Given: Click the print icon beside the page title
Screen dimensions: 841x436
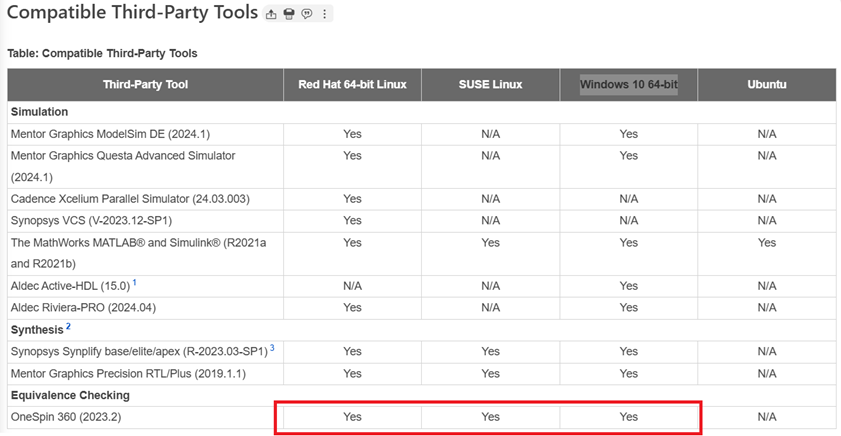Looking at the screenshot, I should coord(289,15).
